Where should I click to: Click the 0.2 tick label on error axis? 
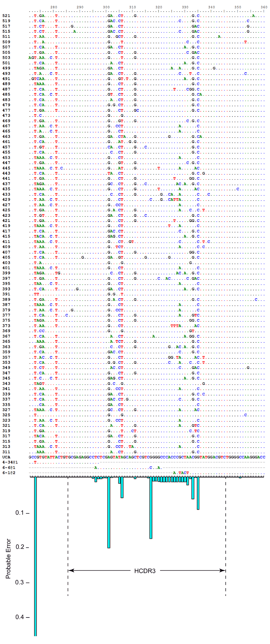tap(20, 547)
